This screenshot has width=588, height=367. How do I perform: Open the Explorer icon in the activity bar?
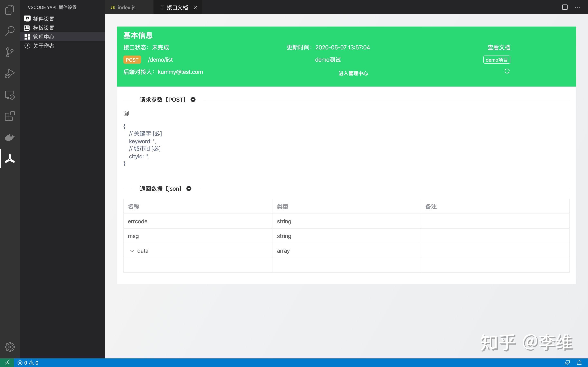9,10
